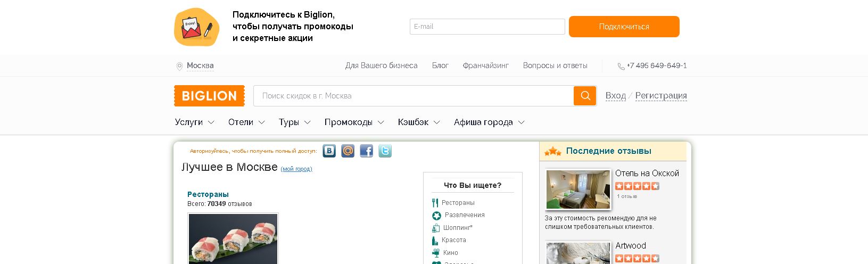
Task: Log in with VKontakte icon
Action: pyautogui.click(x=329, y=151)
